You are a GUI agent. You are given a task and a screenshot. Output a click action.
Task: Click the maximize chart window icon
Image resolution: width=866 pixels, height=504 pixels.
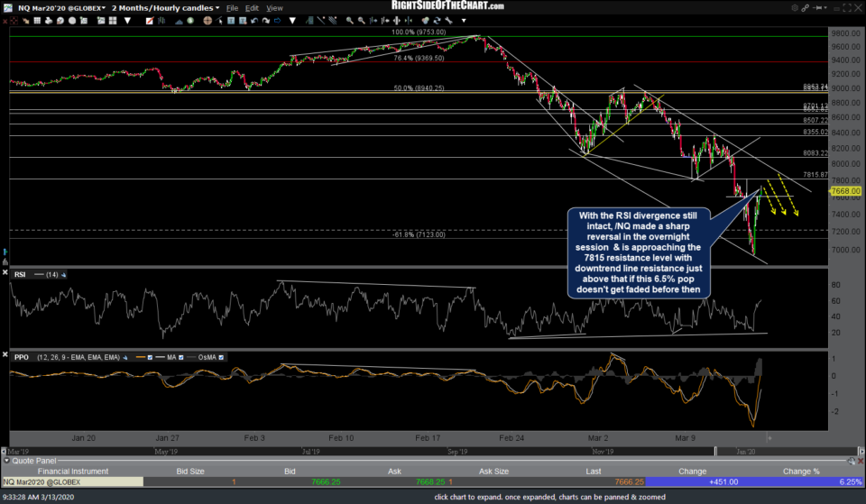[847, 8]
